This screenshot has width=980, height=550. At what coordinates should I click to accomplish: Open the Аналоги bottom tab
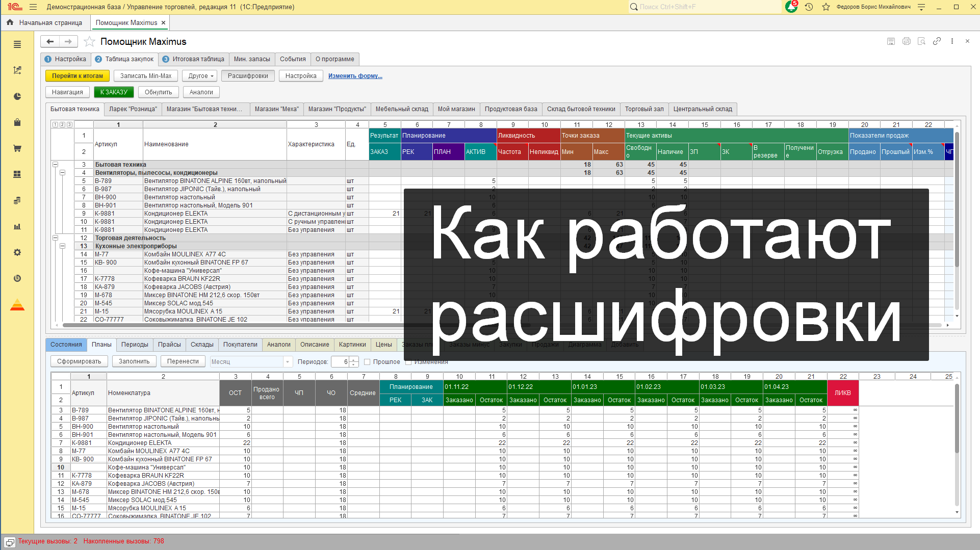point(278,345)
